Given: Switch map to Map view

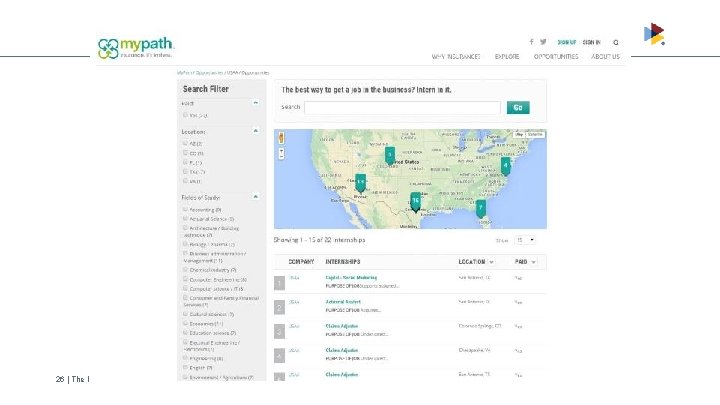Looking at the screenshot, I should tap(519, 135).
